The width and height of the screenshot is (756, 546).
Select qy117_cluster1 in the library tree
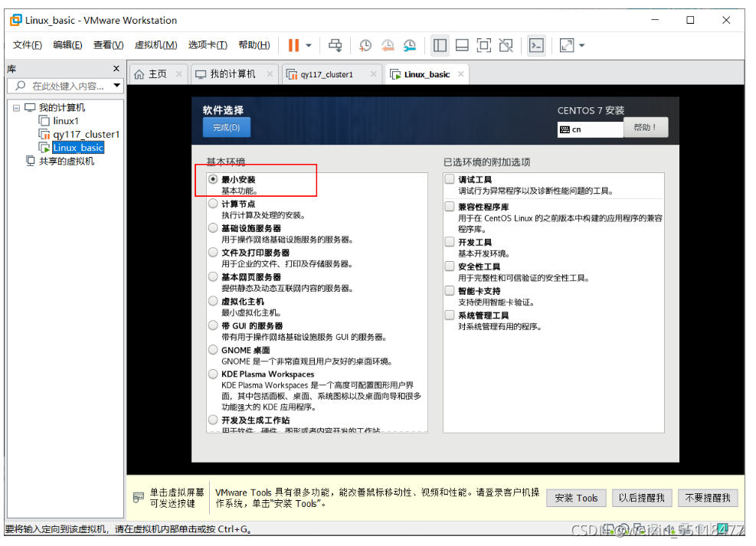[x=86, y=134]
